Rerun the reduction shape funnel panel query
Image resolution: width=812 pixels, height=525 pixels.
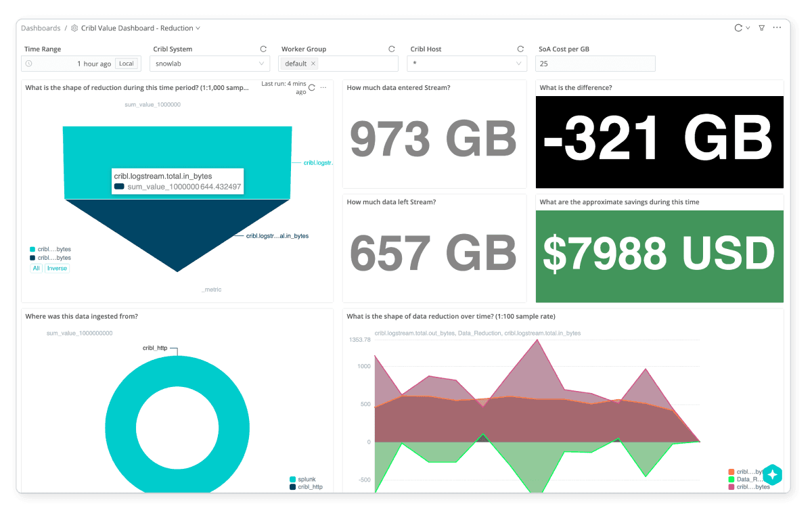(312, 88)
